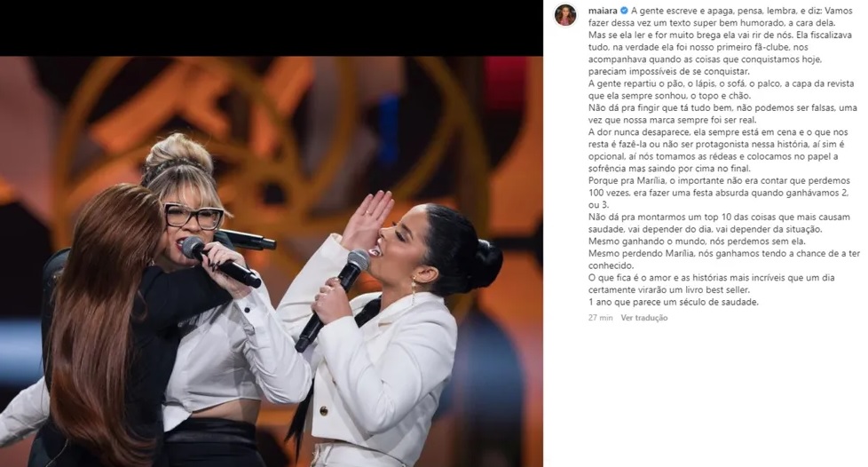Click the microphone held by woman in white blazer

(332, 299)
